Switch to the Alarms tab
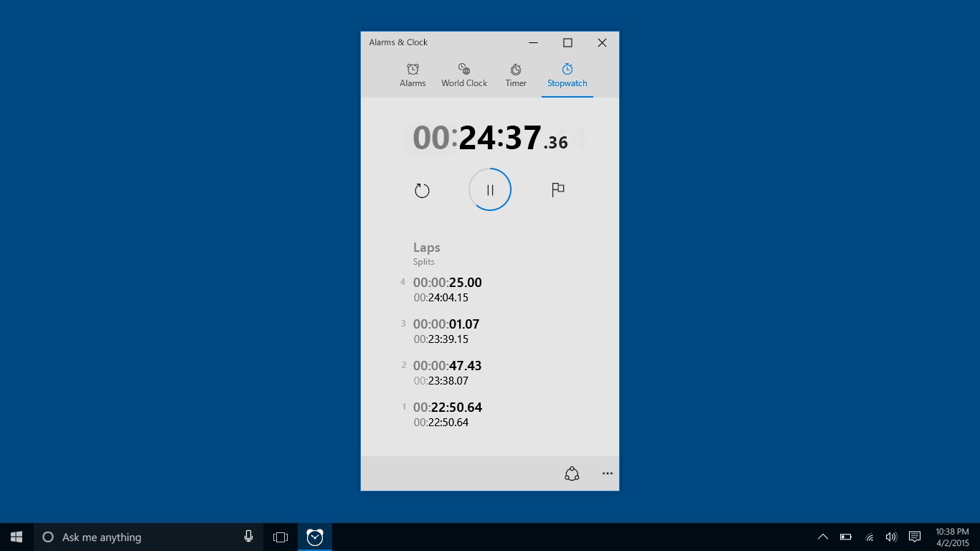Screen dimensions: 980x551 click(413, 75)
